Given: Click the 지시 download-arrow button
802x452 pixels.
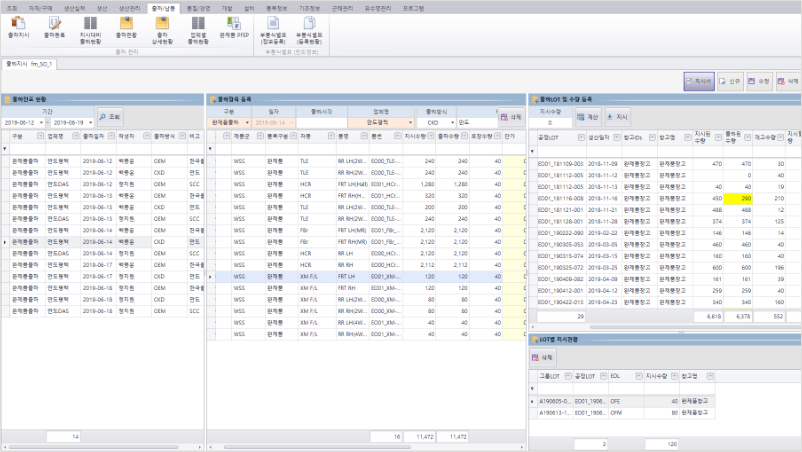Looking at the screenshot, I should click(x=617, y=117).
